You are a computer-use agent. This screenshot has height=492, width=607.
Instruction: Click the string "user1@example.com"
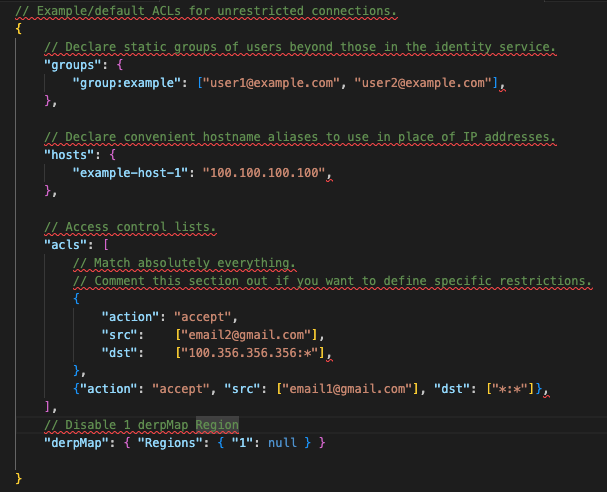(x=271, y=83)
